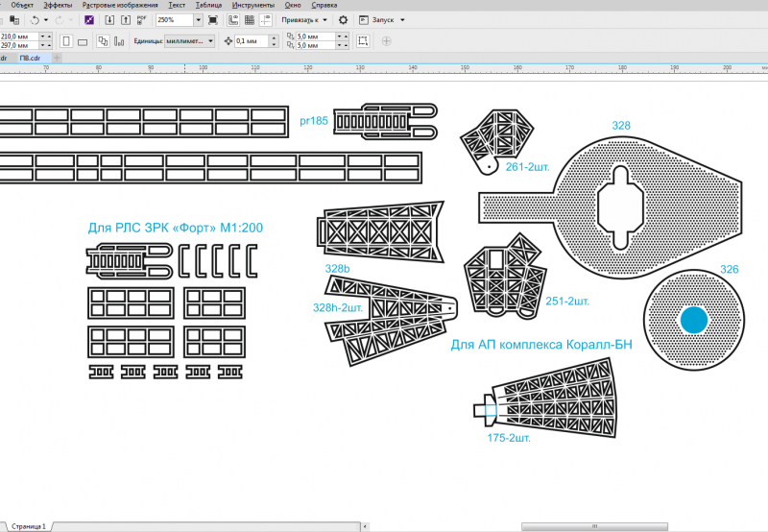The height and width of the screenshot is (532, 768).
Task: Select portrait page orientation
Action: 66,41
